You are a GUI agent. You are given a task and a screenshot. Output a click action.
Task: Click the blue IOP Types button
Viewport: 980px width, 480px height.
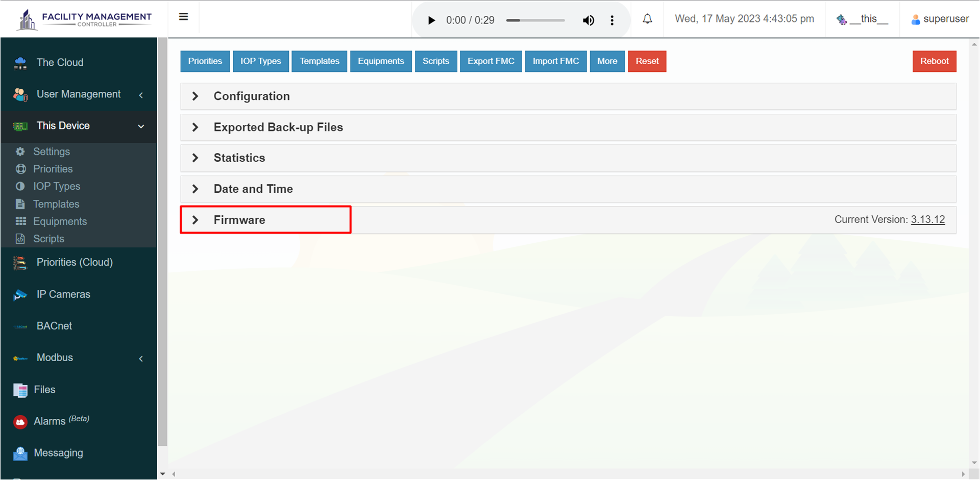[x=261, y=61]
